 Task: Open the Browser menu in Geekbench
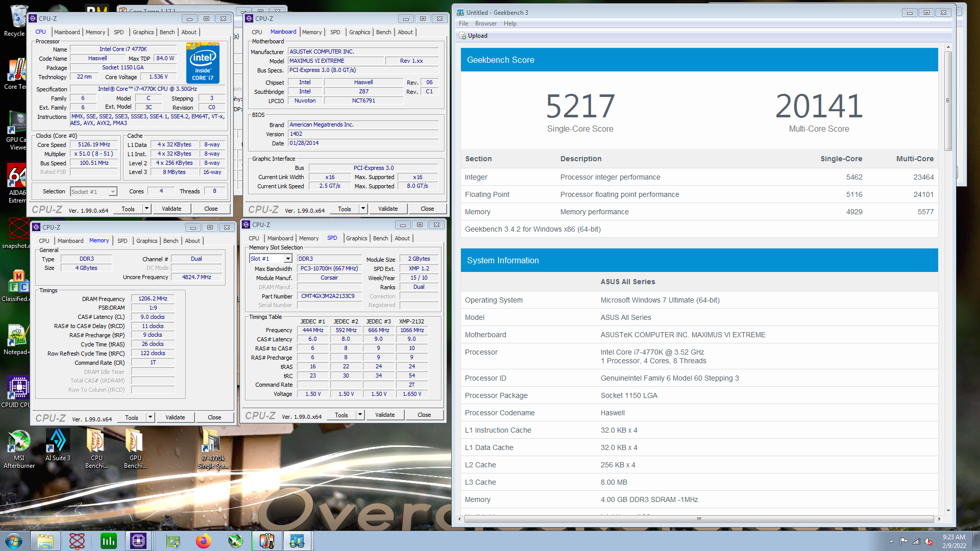[485, 23]
